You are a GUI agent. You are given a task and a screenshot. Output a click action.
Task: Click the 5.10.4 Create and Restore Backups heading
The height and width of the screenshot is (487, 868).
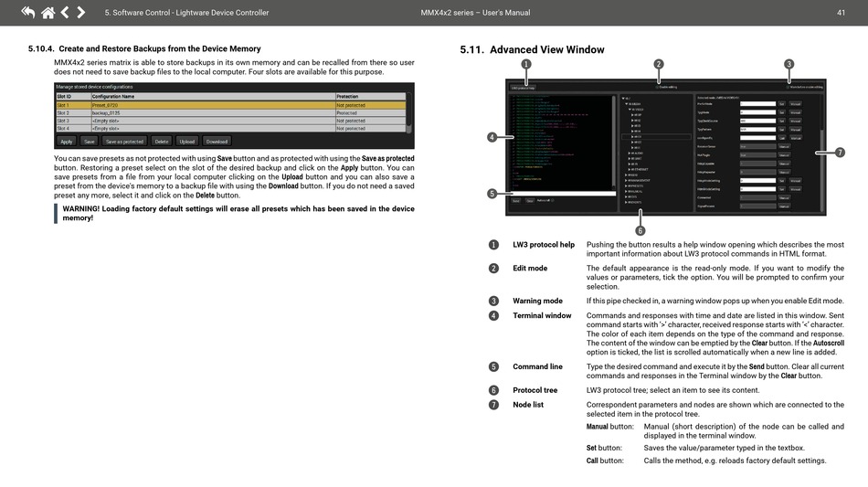pos(144,48)
